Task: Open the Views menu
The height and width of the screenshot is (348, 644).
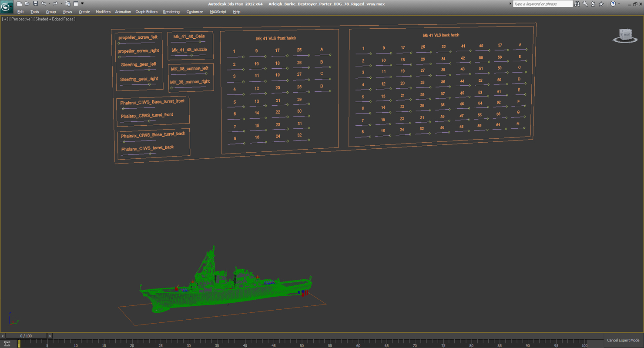Action: pos(67,12)
